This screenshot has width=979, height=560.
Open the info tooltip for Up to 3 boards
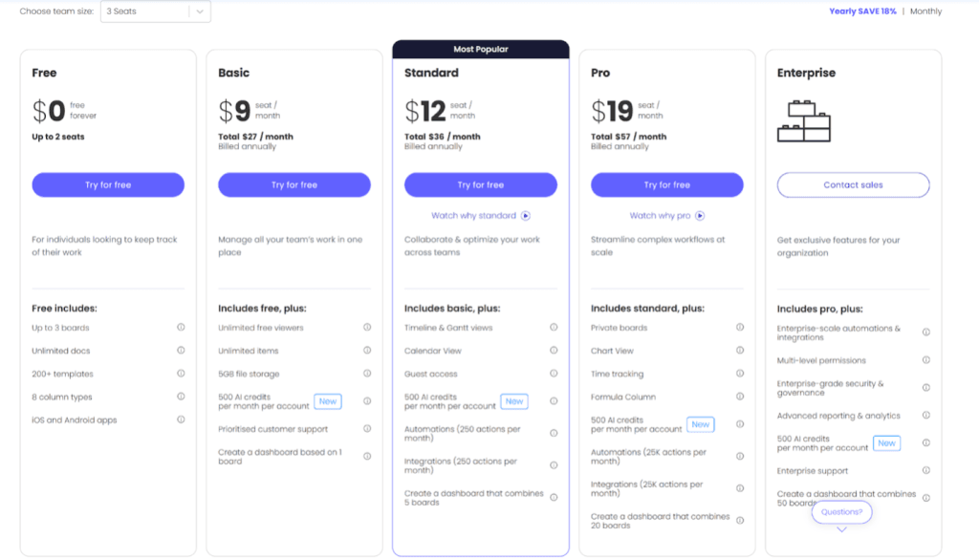(x=183, y=326)
